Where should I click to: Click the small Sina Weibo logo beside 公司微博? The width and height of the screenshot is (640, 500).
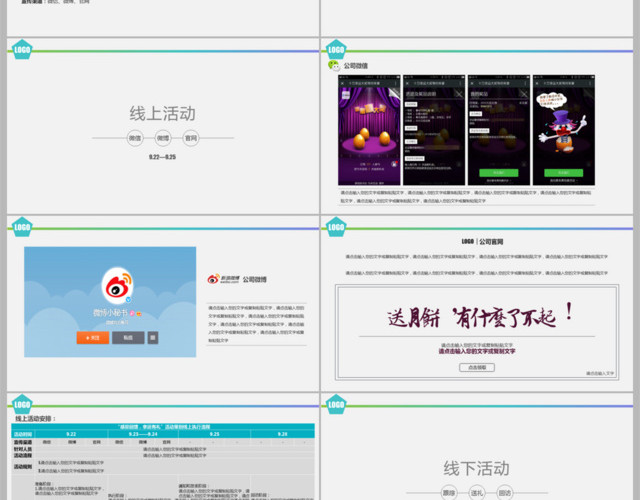click(223, 279)
